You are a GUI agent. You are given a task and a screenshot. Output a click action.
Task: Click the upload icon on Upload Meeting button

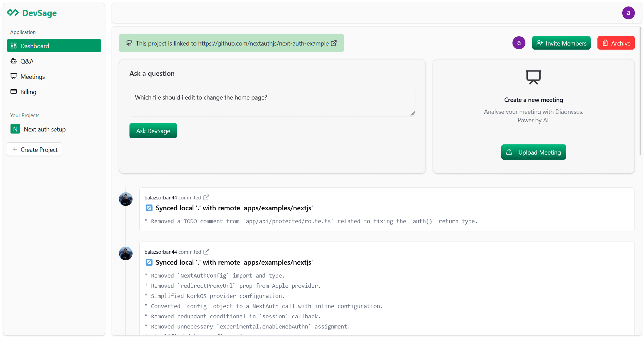coord(509,152)
